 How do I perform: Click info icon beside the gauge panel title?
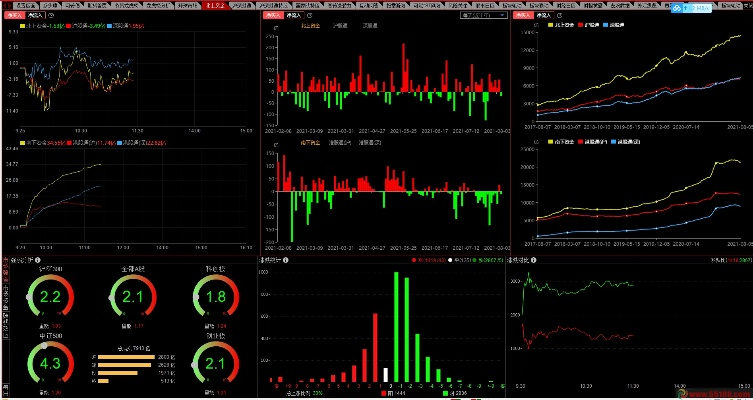[x=39, y=260]
